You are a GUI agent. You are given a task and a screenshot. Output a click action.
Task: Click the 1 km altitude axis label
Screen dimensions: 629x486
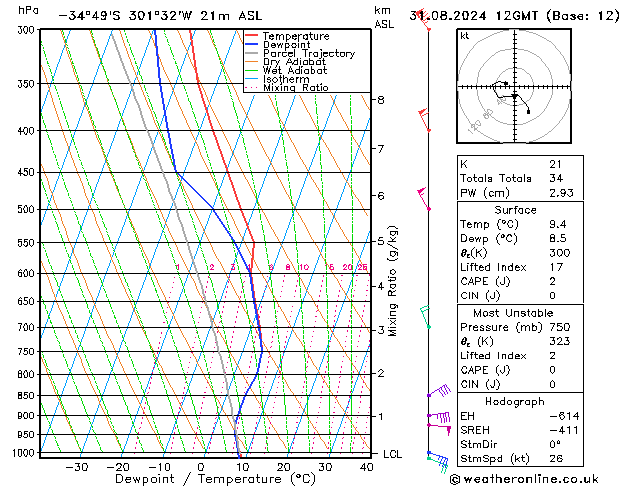381,416
